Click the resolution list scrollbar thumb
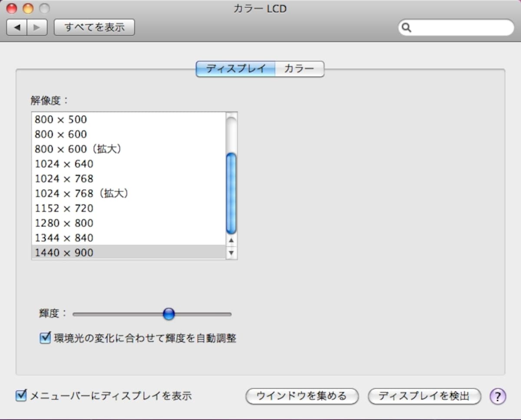 (231, 193)
